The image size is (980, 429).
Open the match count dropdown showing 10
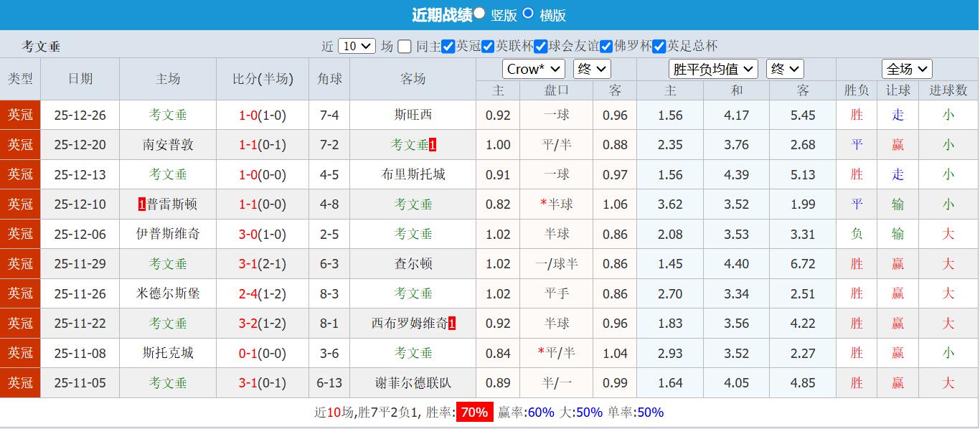[356, 45]
